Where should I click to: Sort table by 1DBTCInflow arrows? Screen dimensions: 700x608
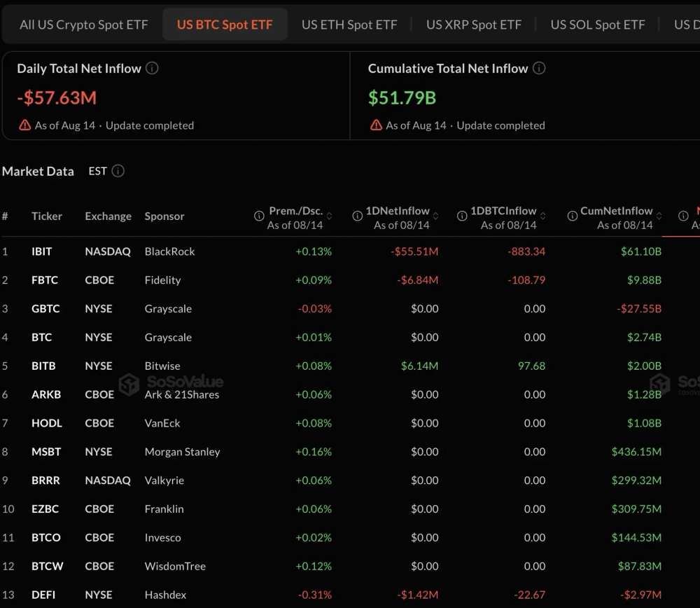pyautogui.click(x=543, y=216)
